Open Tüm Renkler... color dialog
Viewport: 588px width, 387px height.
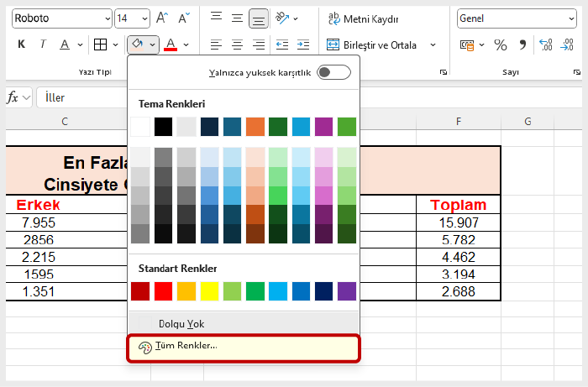tap(244, 348)
